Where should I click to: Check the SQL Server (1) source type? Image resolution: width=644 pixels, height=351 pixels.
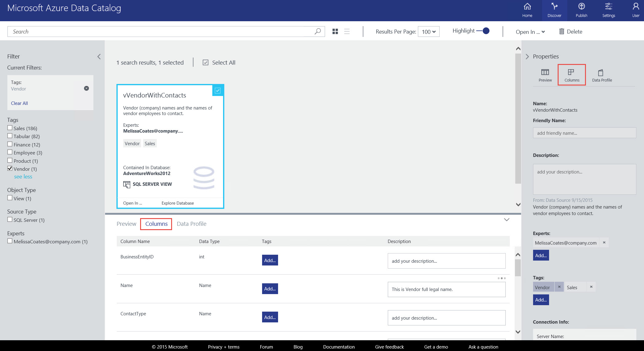click(10, 219)
